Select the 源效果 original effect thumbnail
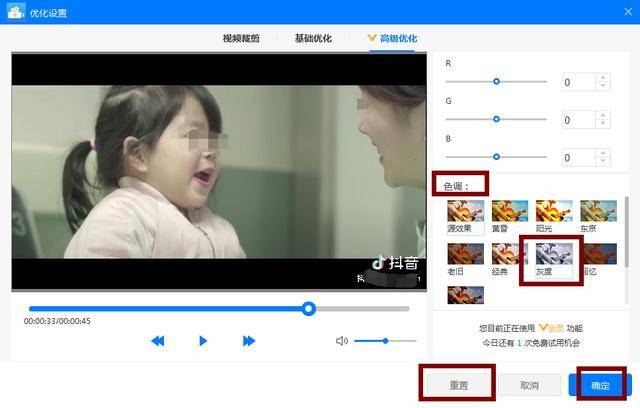The height and width of the screenshot is (408, 640). click(x=466, y=211)
